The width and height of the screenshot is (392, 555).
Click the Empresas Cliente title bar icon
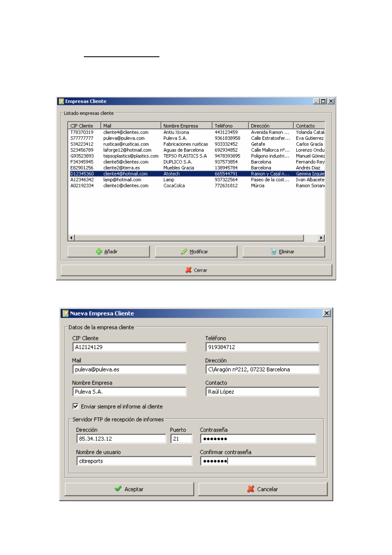coord(61,101)
